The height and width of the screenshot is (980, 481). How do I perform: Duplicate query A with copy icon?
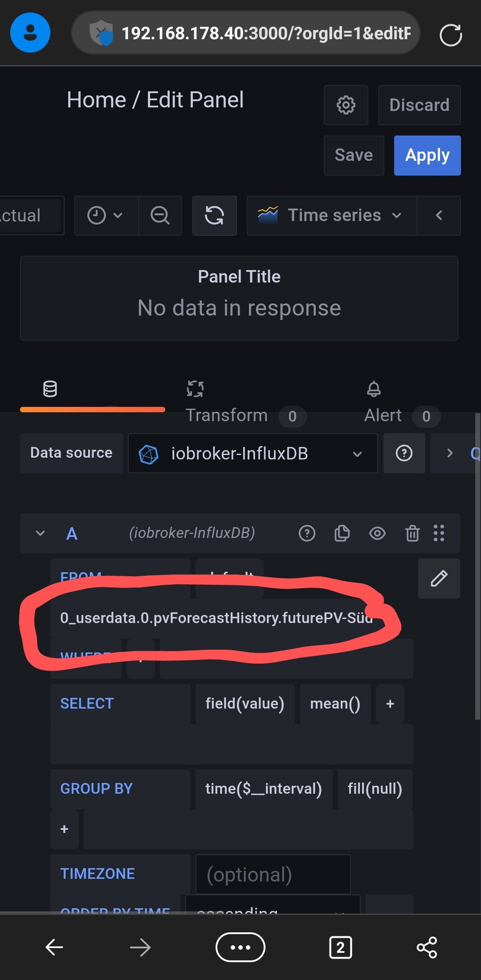click(x=342, y=533)
